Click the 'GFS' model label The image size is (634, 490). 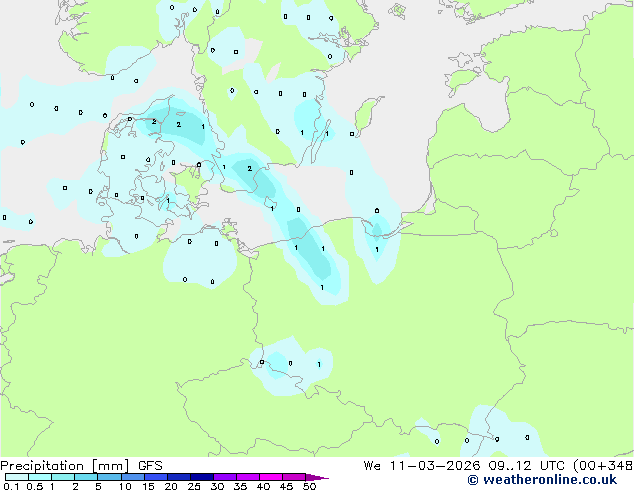[150, 466]
